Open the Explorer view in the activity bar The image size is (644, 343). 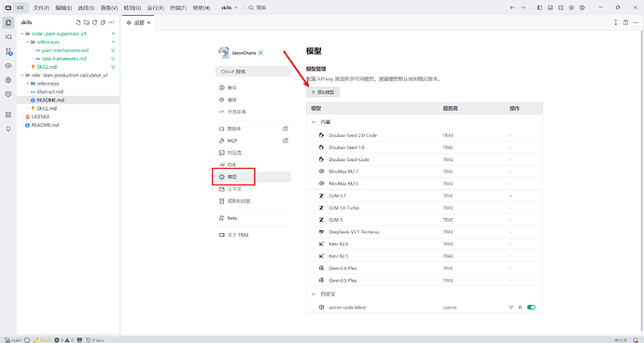click(x=8, y=22)
